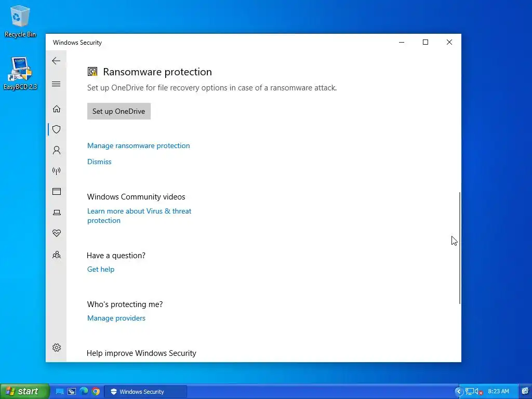532x399 pixels.
Task: Click the Get help link
Action: 101,269
